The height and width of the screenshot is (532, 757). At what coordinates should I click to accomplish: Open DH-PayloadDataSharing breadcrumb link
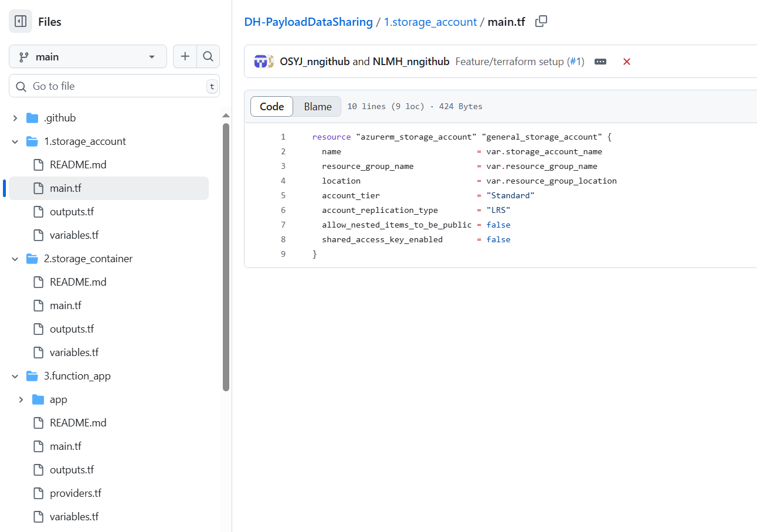pos(308,22)
